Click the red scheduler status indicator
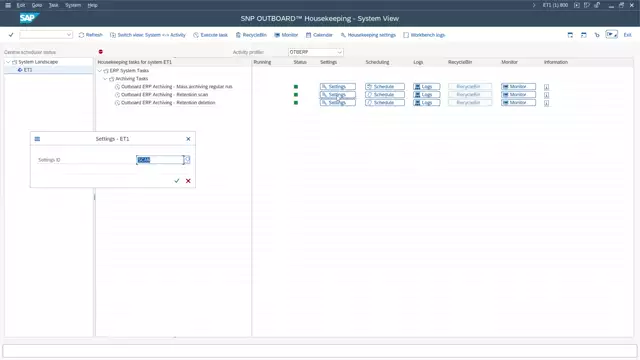The image size is (640, 360). 100,52
